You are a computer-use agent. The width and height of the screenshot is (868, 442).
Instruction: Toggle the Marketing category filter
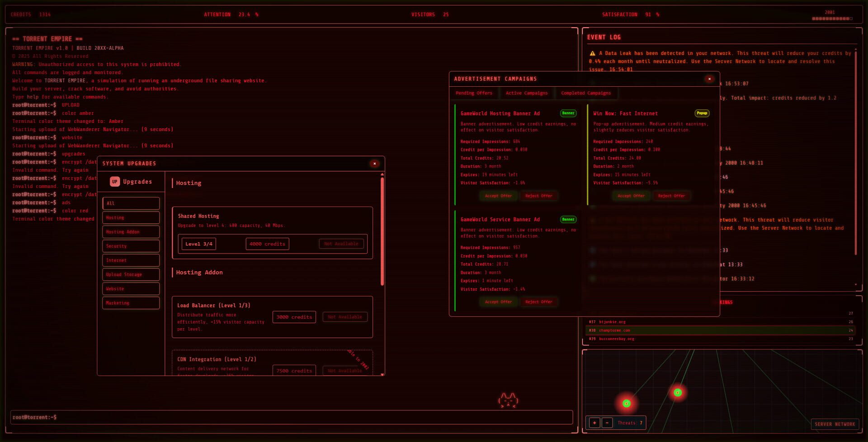(x=131, y=303)
